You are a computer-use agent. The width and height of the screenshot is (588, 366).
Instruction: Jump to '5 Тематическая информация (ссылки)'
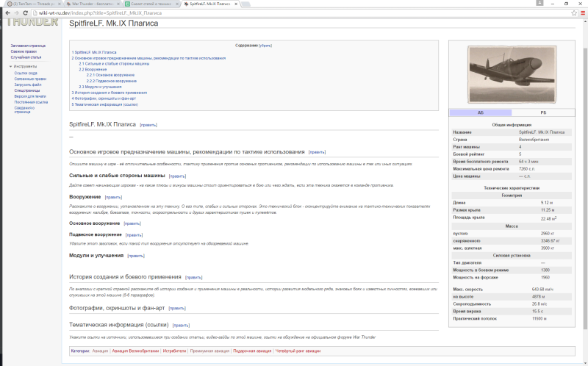tap(104, 104)
